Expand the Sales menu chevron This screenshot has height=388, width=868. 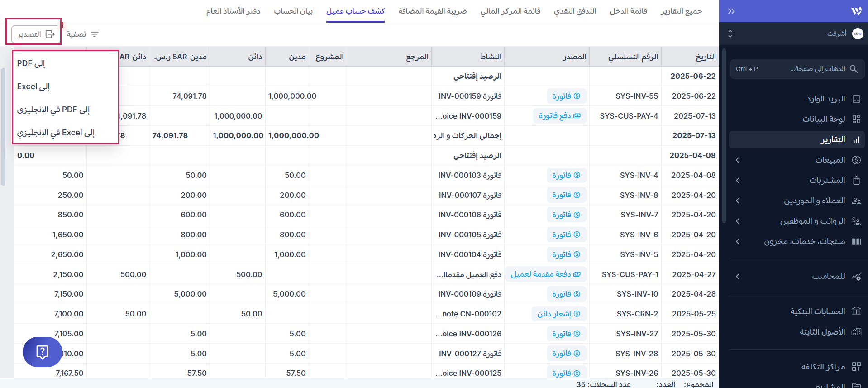click(738, 160)
